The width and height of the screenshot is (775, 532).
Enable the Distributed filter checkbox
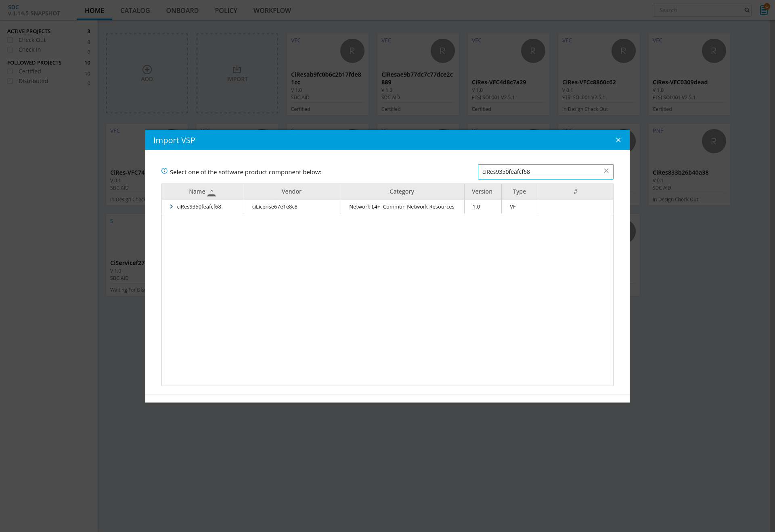tap(10, 81)
